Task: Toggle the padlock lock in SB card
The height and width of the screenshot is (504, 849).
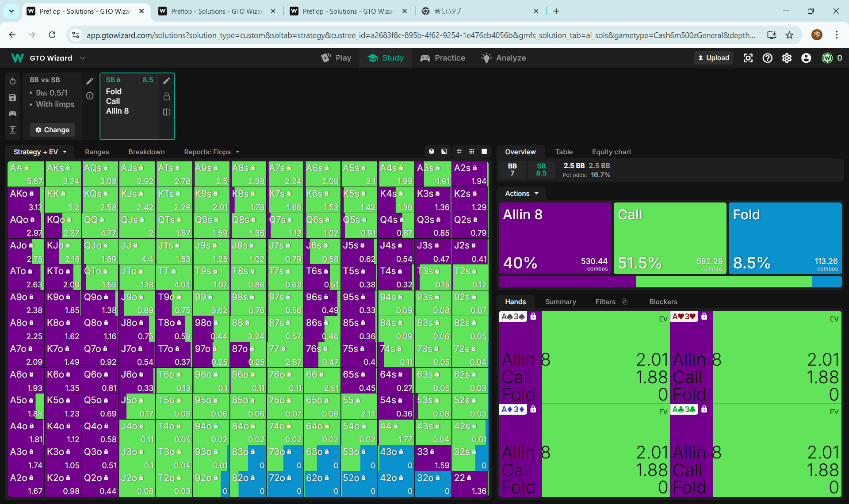Action: pos(166,96)
